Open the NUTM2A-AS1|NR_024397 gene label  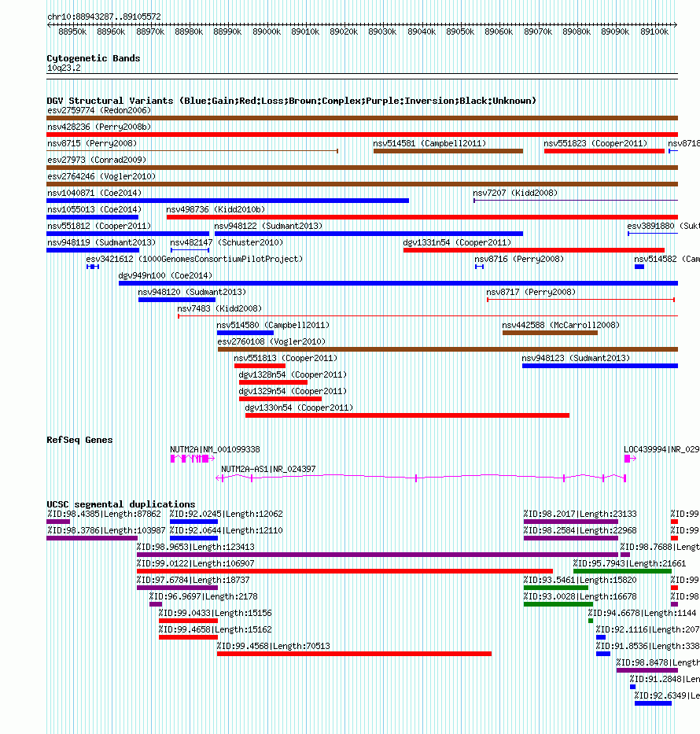[x=268, y=469]
